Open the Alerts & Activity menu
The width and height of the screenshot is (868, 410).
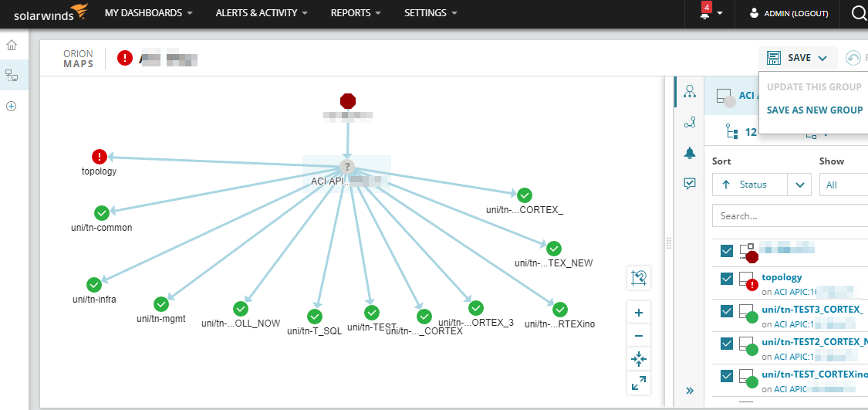pos(262,13)
